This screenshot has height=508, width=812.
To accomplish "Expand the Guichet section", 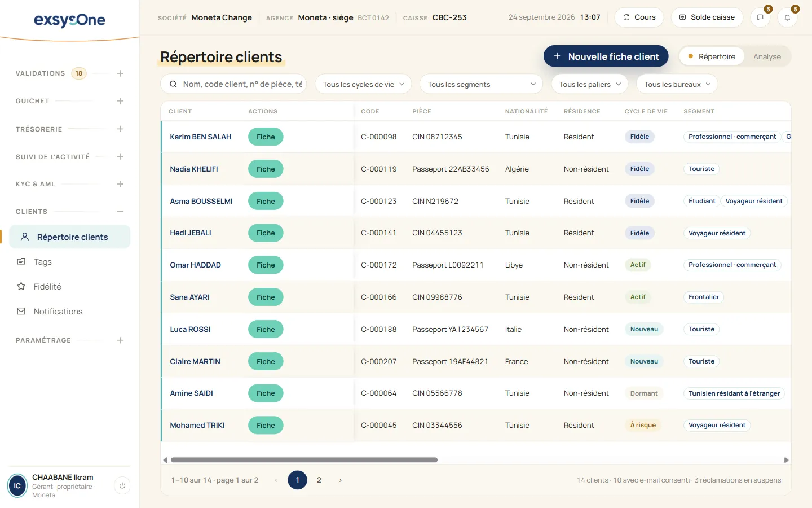I will tap(120, 101).
